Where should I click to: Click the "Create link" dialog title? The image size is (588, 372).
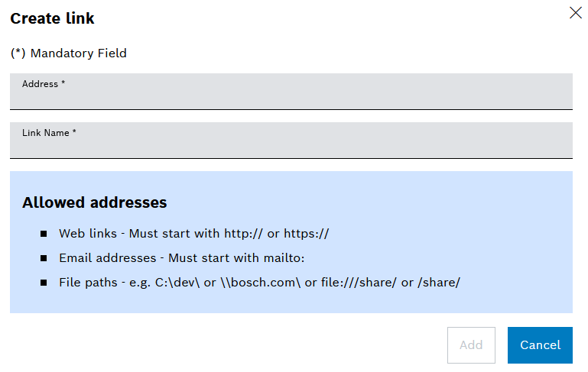(52, 18)
